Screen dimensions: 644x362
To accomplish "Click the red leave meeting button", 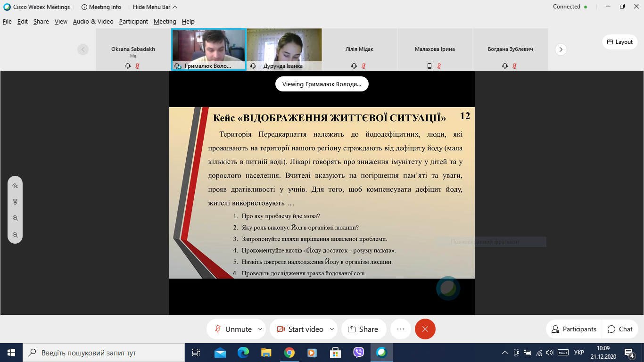I will [x=425, y=329].
